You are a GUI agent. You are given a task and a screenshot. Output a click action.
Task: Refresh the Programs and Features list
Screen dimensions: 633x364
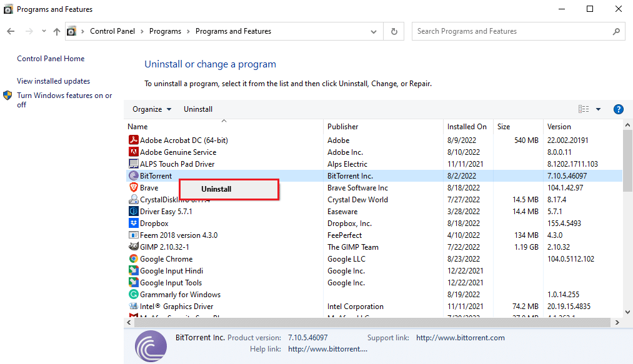pyautogui.click(x=394, y=31)
